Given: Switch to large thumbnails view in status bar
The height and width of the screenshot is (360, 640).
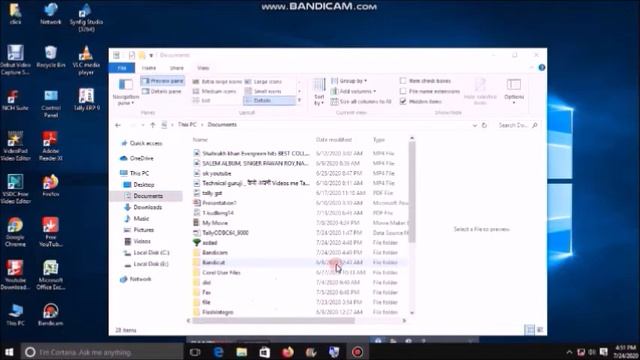Looking at the screenshot, I should (540, 330).
